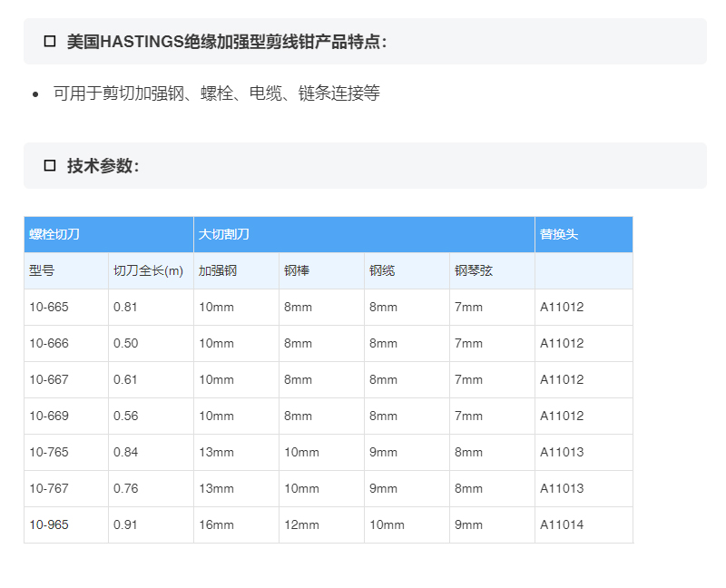Click the 大切割刀 table header
Image resolution: width=726 pixels, height=588 pixels.
365,234
